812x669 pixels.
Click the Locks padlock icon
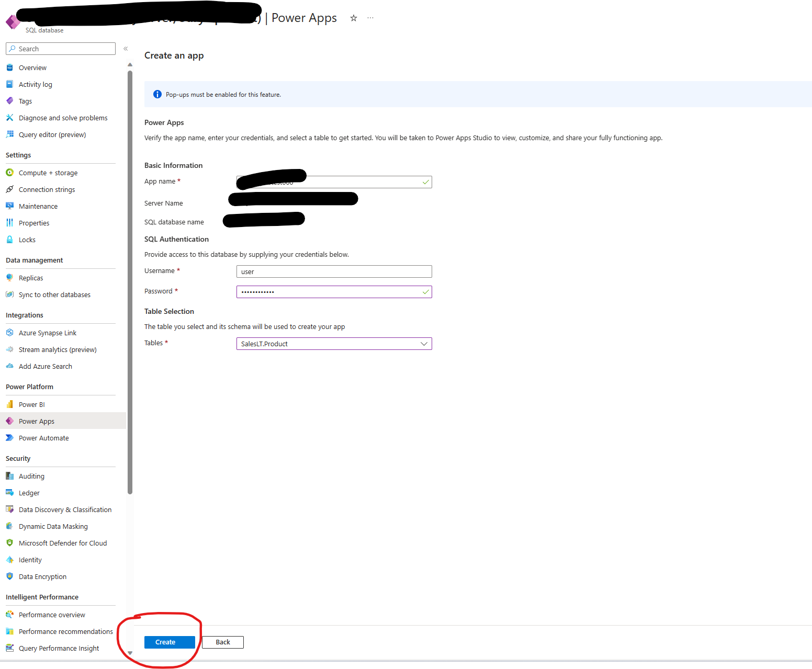point(9,240)
